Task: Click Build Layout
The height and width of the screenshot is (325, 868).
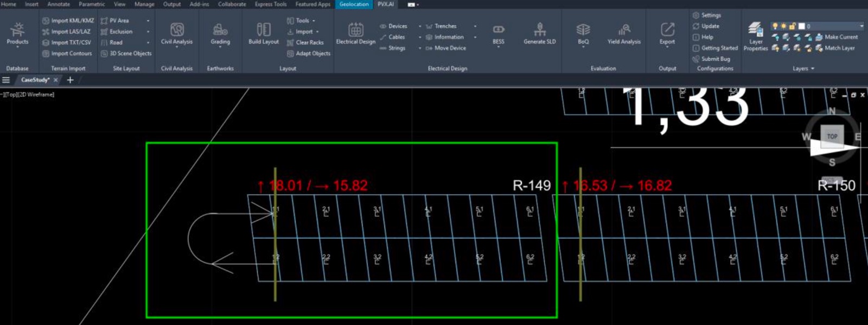Action: [x=264, y=34]
